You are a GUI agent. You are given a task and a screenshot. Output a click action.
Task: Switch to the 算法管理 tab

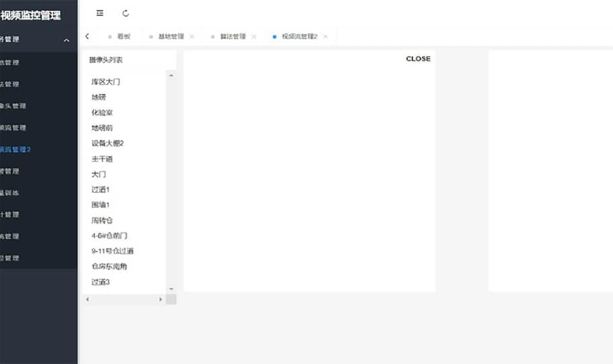pos(233,37)
